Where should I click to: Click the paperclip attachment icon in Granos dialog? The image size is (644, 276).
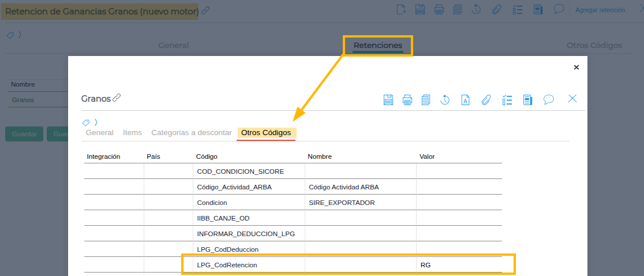pyautogui.click(x=486, y=99)
